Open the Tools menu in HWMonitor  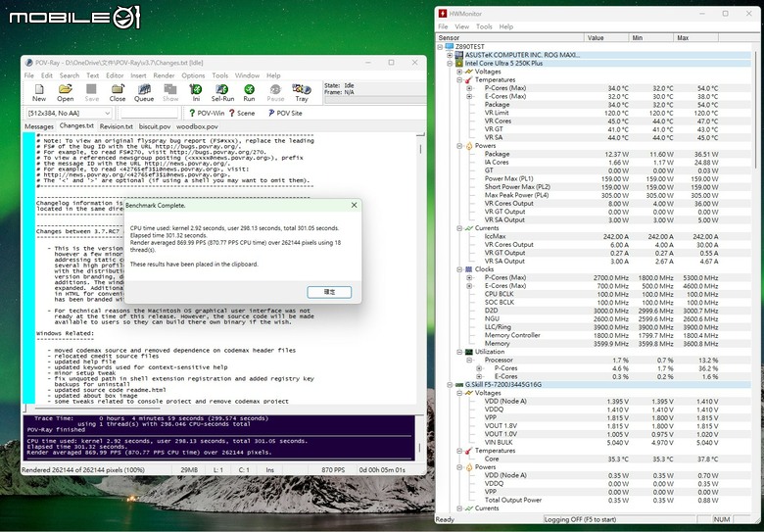tap(484, 26)
